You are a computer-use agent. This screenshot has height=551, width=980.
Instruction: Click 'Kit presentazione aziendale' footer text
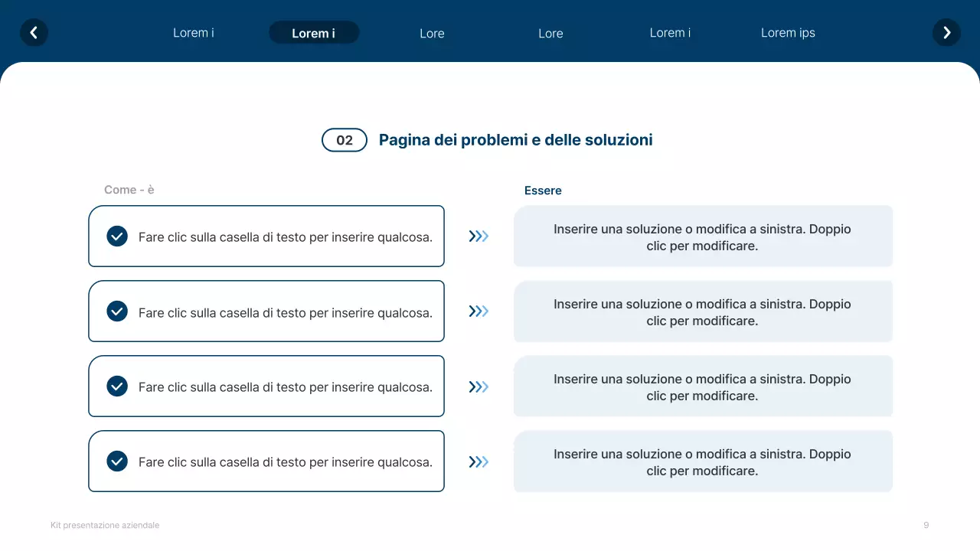click(105, 525)
